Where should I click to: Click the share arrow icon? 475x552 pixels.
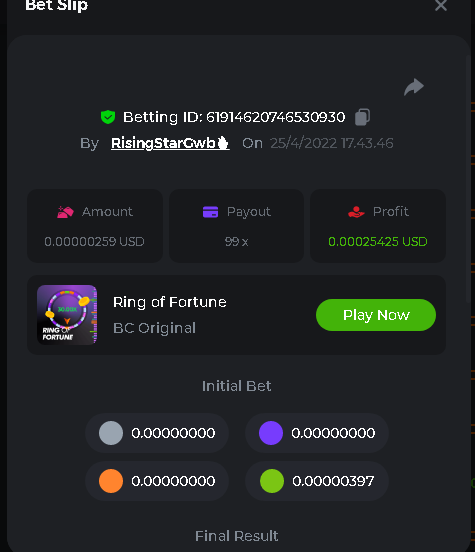click(414, 87)
